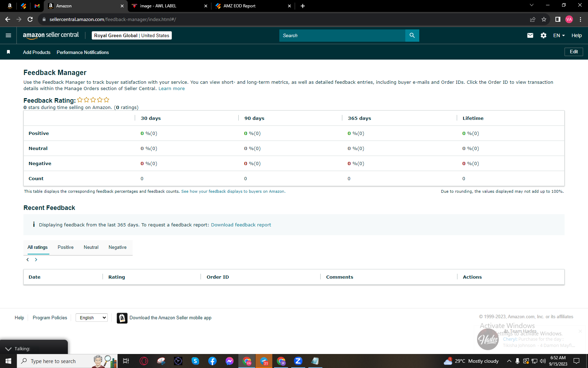Image resolution: width=588 pixels, height=368 pixels.
Task: Open buyer messages envelope icon
Action: 530,35
